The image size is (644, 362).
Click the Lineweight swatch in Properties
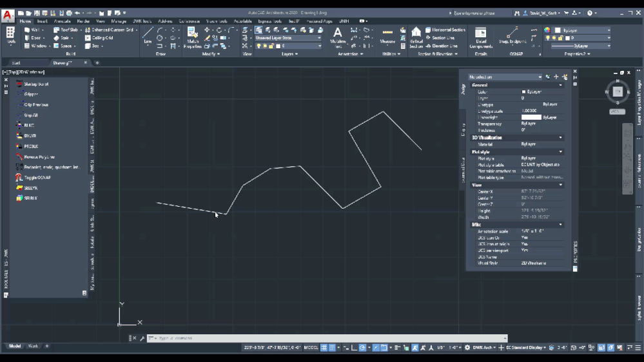[x=531, y=117]
